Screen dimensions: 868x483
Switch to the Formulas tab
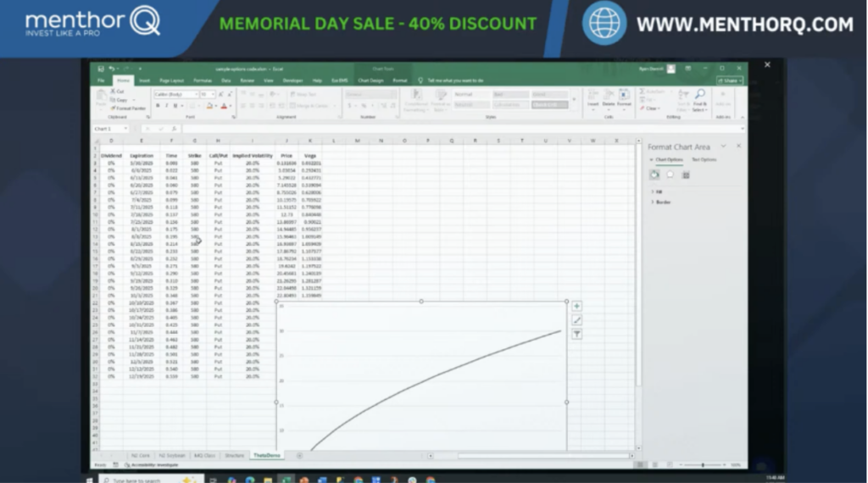coord(203,80)
